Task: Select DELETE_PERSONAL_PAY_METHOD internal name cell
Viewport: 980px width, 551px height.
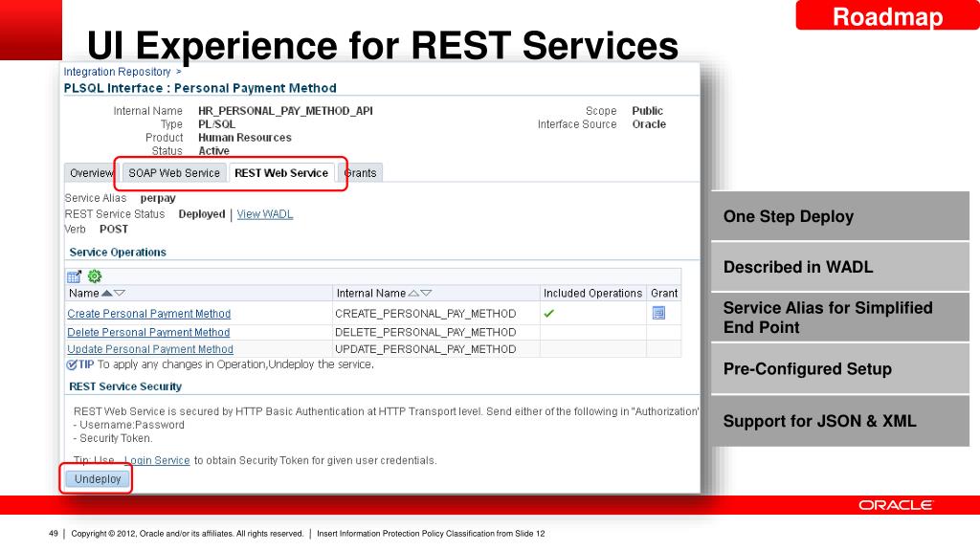Action: (x=426, y=332)
